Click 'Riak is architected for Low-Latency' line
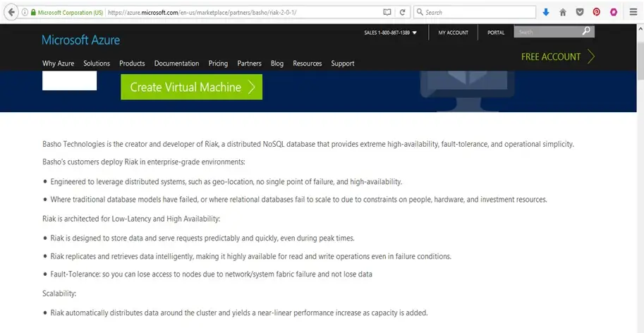 (131, 219)
